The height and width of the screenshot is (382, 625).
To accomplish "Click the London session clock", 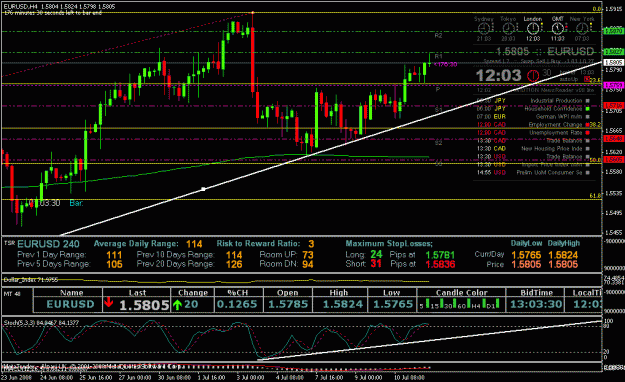I will [533, 29].
